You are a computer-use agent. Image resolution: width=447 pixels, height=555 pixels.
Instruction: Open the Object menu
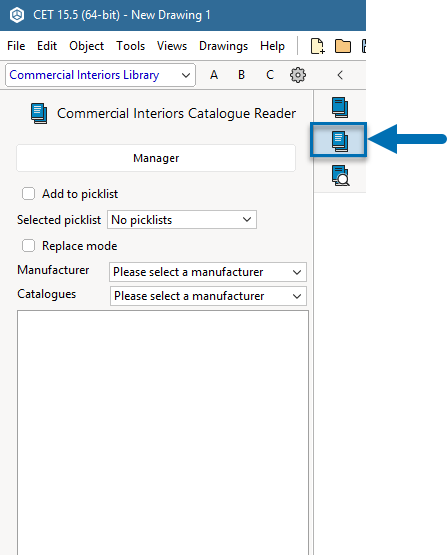coord(86,46)
